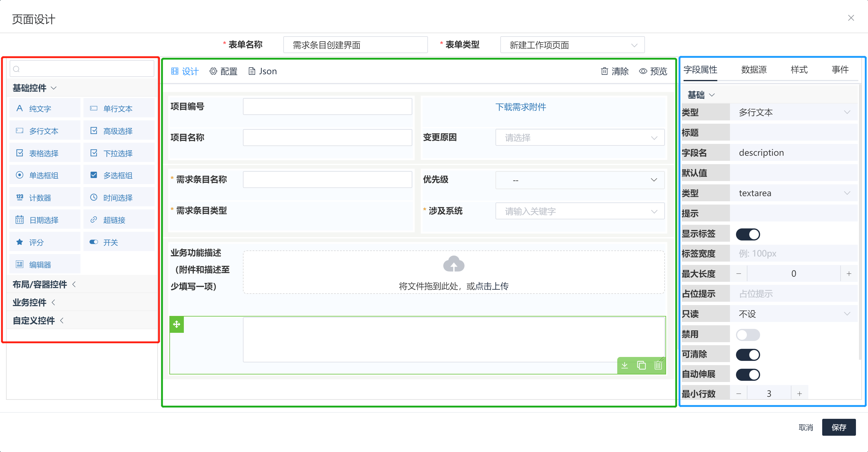Click the 清除 trash toolbar button
Screen dimensions: 868x452
(614, 71)
